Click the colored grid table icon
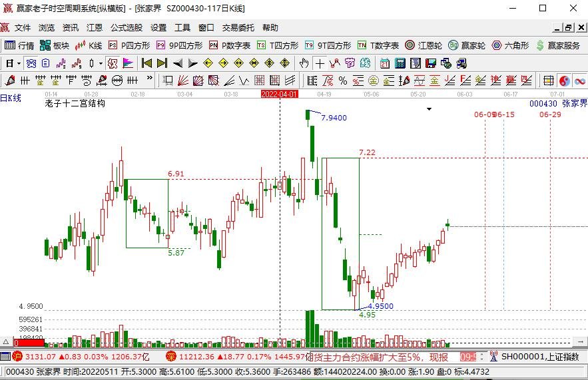The image size is (588, 380). point(549,81)
